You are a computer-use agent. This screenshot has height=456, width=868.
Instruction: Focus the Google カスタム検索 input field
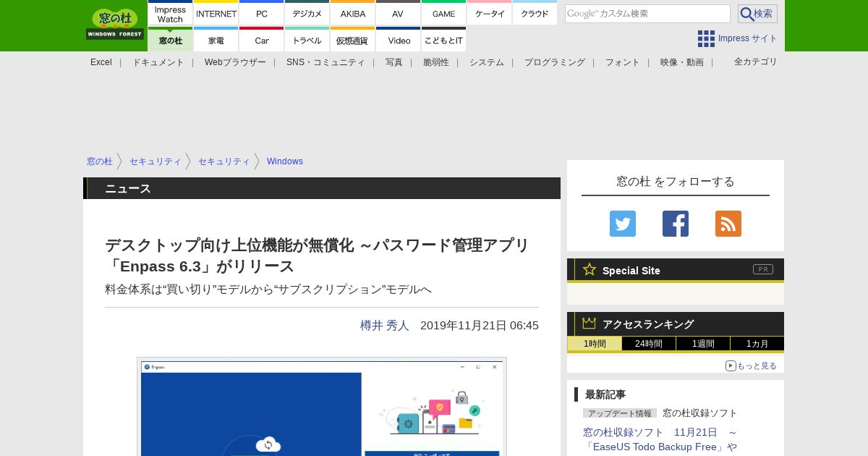(647, 14)
